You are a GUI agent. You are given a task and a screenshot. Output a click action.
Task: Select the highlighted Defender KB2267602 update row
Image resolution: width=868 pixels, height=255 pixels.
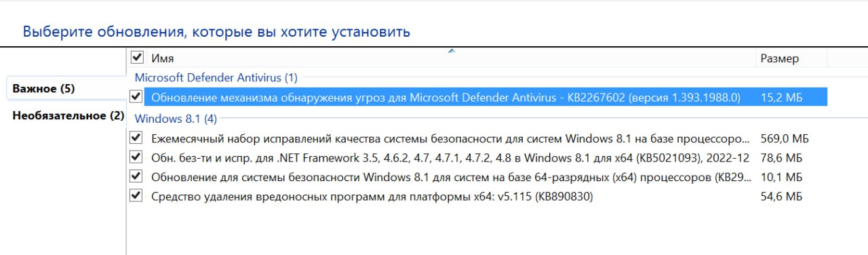point(486,97)
